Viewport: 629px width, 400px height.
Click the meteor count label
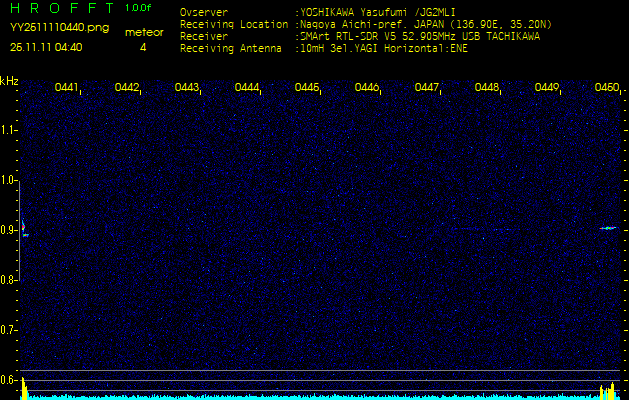click(x=143, y=32)
